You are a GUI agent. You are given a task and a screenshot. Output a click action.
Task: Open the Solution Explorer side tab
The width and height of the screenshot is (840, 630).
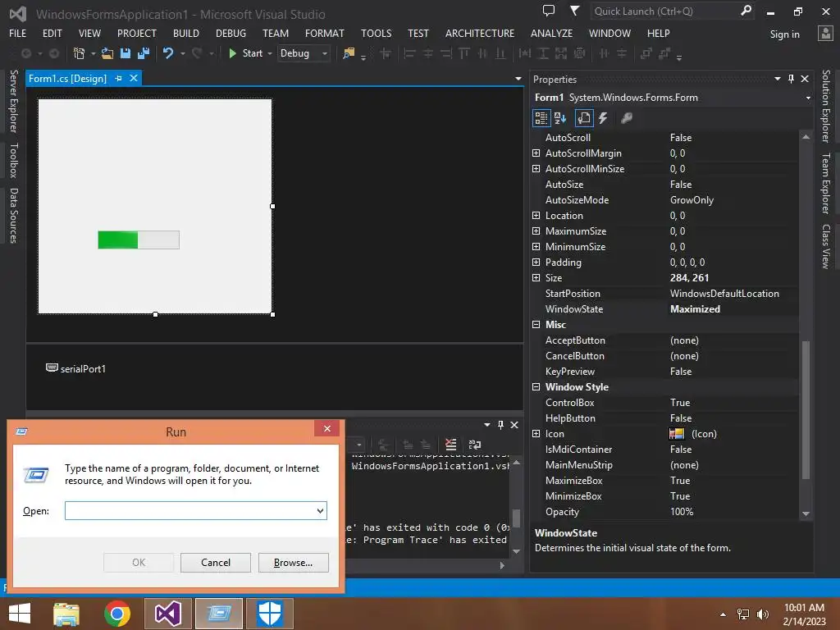coord(825,106)
